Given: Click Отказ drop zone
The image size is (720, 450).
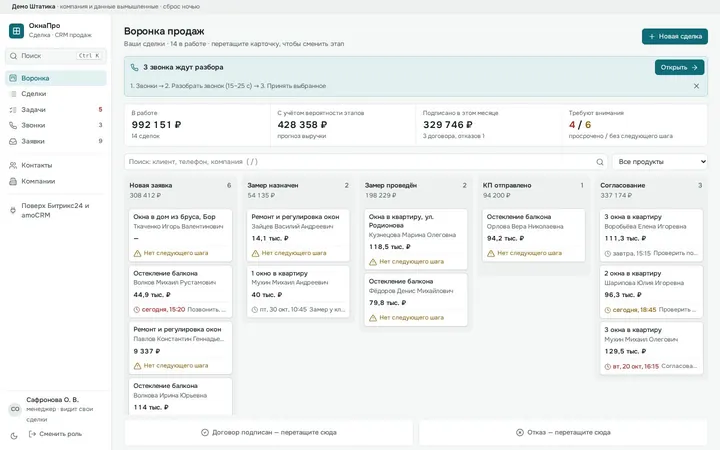Looking at the screenshot, I should (563, 433).
